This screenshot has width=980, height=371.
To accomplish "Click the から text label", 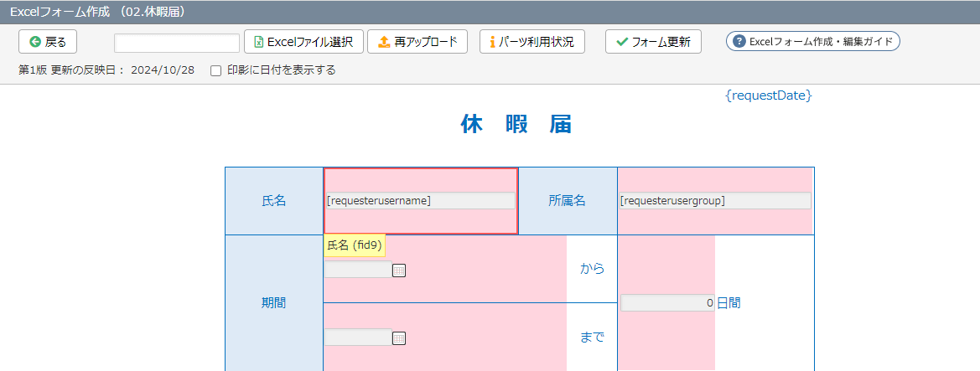I will [x=592, y=269].
